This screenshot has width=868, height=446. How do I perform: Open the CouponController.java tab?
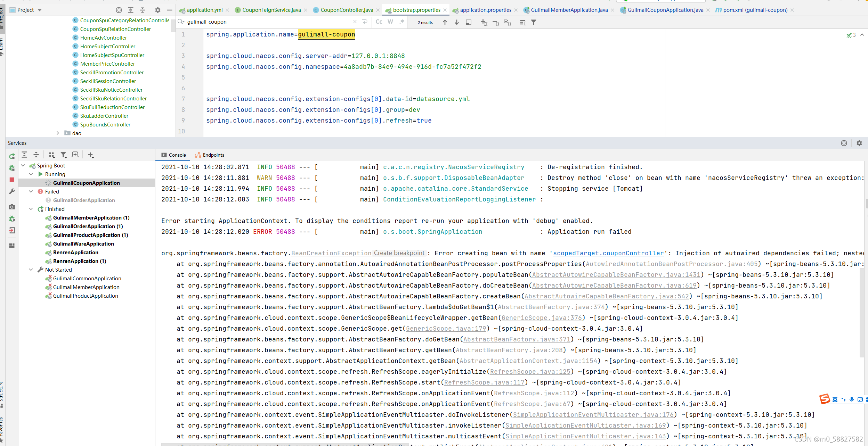346,10
